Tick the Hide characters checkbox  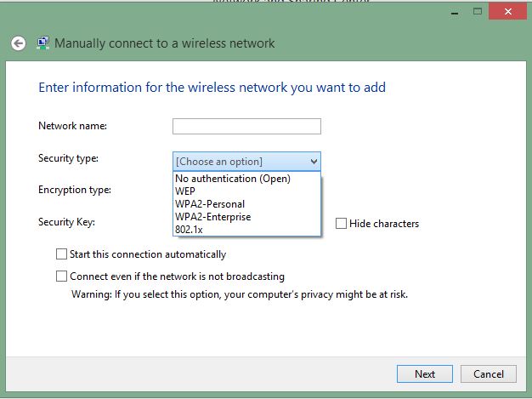341,224
